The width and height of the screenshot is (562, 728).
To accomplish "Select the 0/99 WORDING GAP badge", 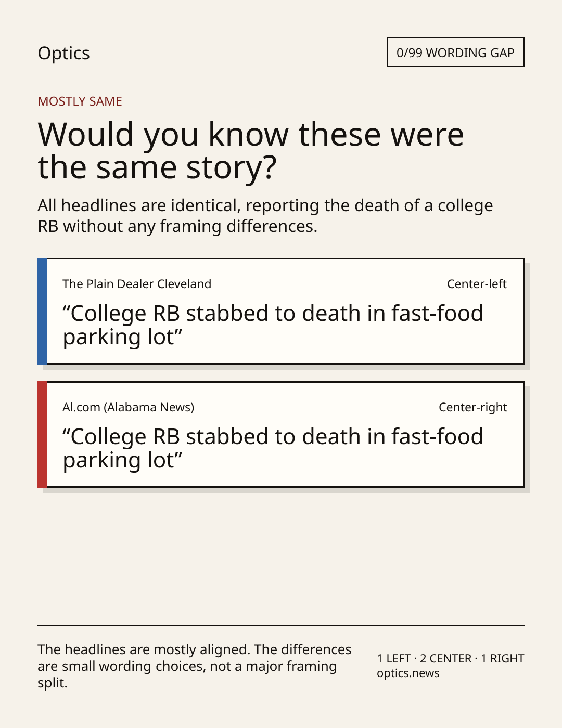I will pos(455,53).
